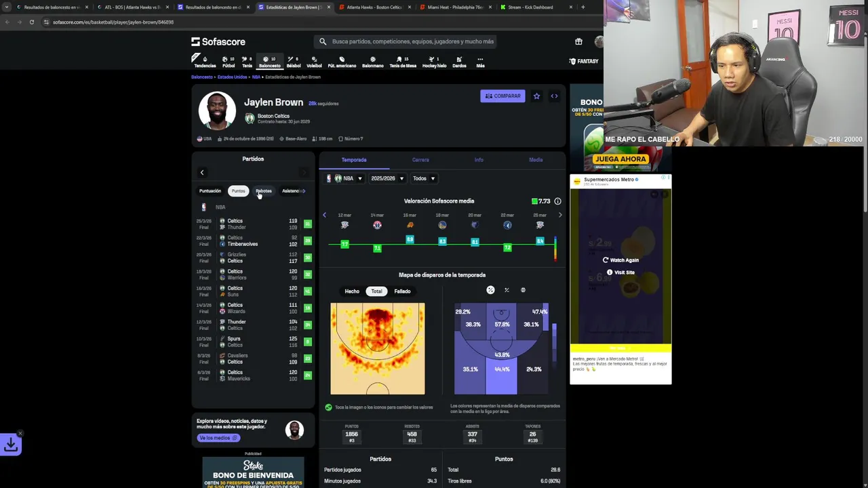Viewport: 868px width, 488px height.
Task: Favorite Jaylen Brown with star icon
Action: [536, 96]
